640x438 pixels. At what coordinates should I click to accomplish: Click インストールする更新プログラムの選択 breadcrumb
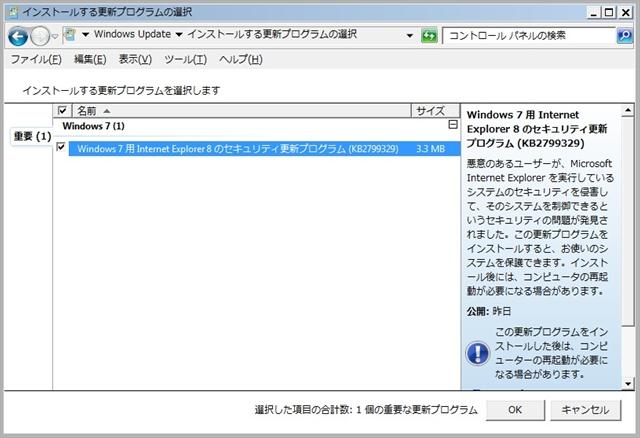point(272,34)
